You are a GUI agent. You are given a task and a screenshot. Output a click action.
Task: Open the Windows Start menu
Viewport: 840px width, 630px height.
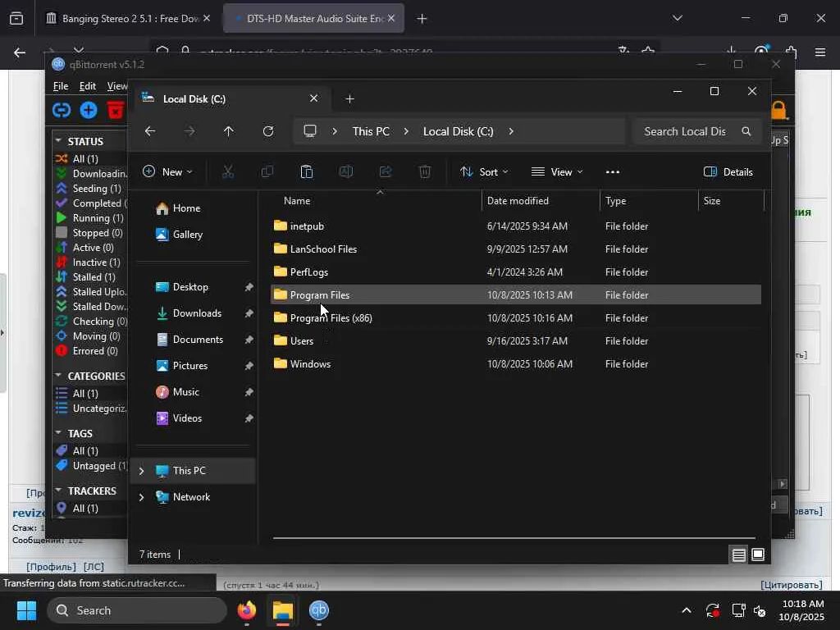(x=26, y=610)
